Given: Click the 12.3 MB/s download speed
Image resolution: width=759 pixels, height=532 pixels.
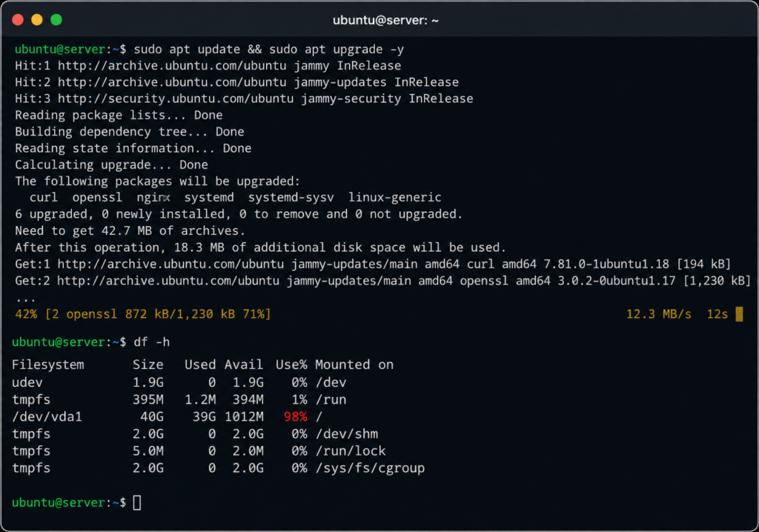Looking at the screenshot, I should (x=659, y=314).
